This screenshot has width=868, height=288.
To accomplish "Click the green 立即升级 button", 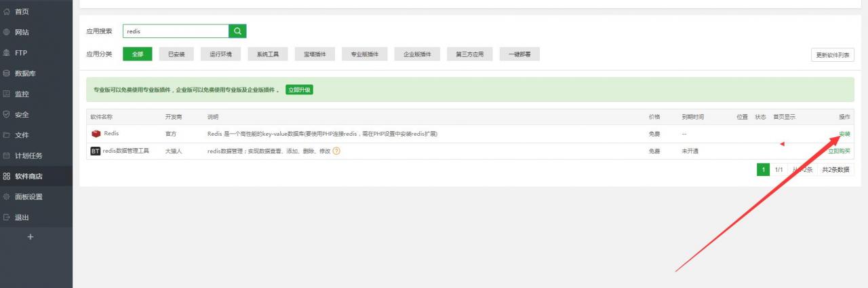I will click(299, 90).
